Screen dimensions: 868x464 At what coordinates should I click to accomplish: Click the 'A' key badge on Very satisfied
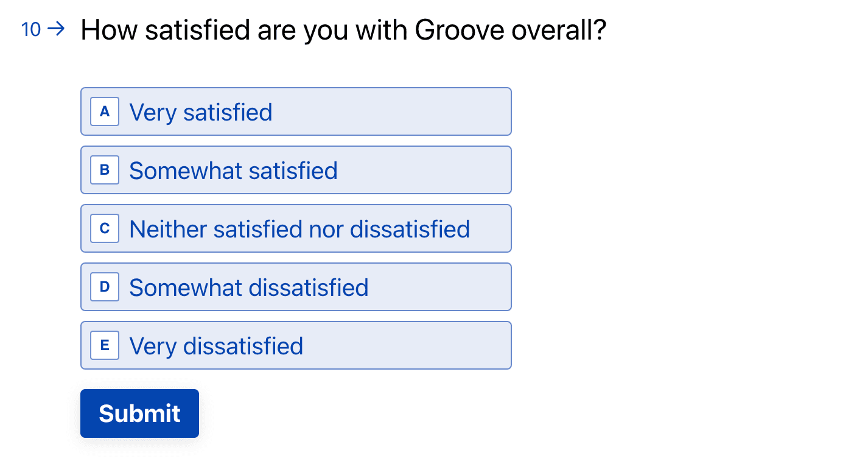tap(104, 111)
